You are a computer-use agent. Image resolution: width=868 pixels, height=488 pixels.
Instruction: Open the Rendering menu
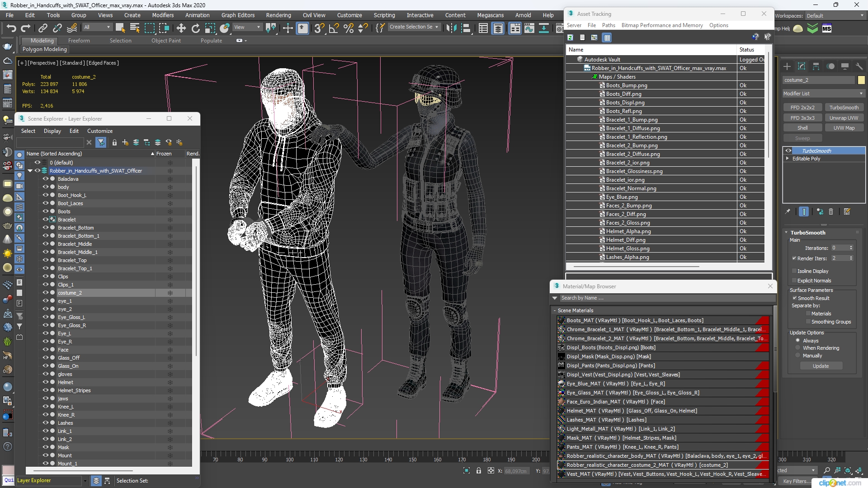(278, 15)
